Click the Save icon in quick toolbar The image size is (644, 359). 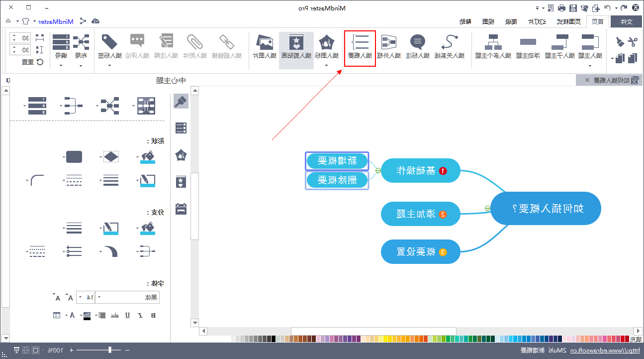pyautogui.click(x=573, y=7)
